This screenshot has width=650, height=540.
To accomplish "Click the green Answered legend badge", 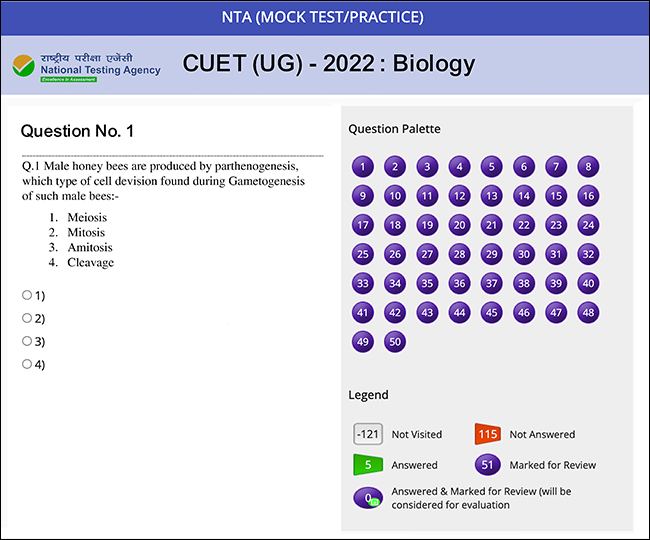I will click(x=368, y=464).
